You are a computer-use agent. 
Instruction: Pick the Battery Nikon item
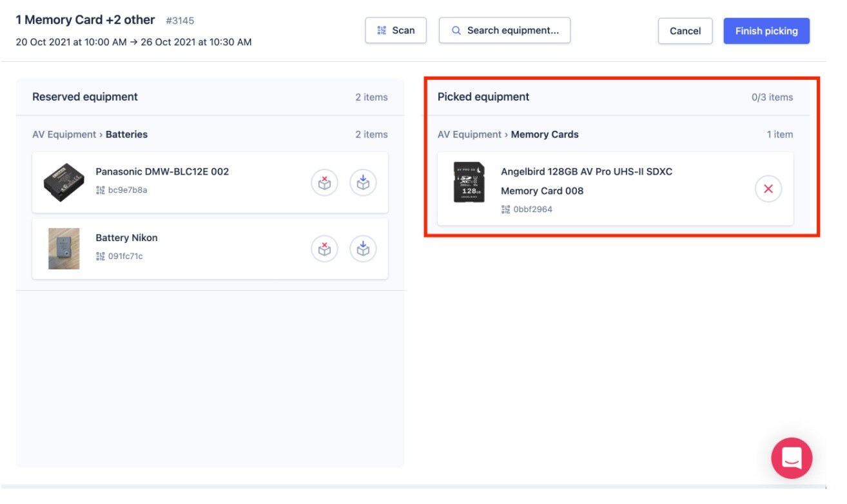click(x=364, y=249)
